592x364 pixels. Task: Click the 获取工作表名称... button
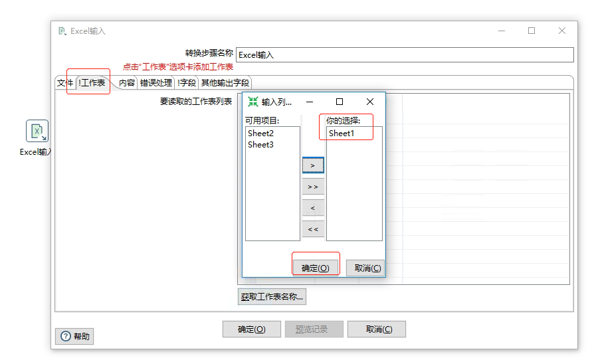click(x=272, y=297)
